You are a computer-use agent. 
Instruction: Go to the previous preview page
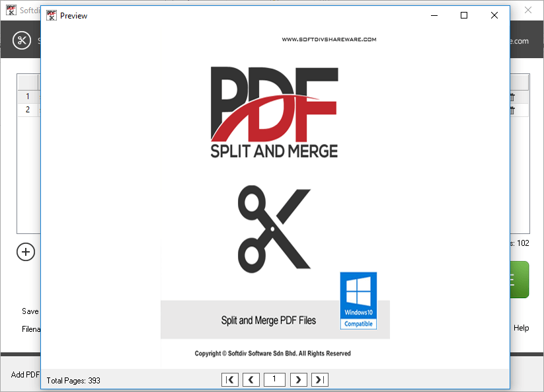click(251, 379)
